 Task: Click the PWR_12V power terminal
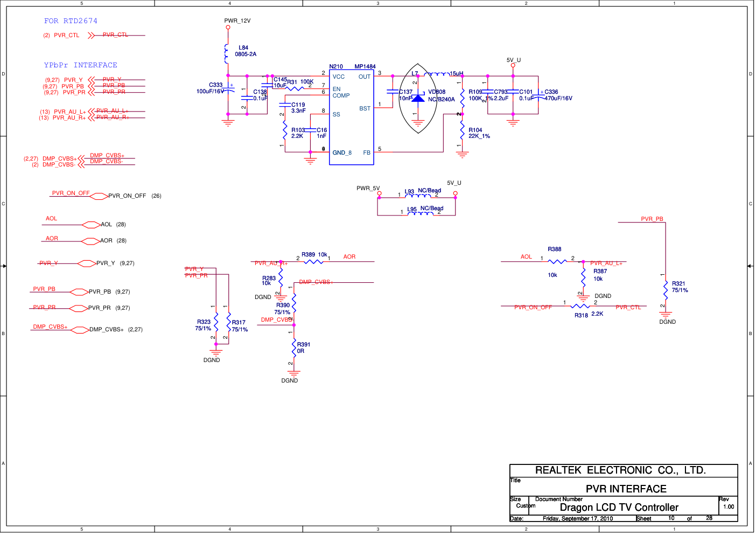pos(228,27)
